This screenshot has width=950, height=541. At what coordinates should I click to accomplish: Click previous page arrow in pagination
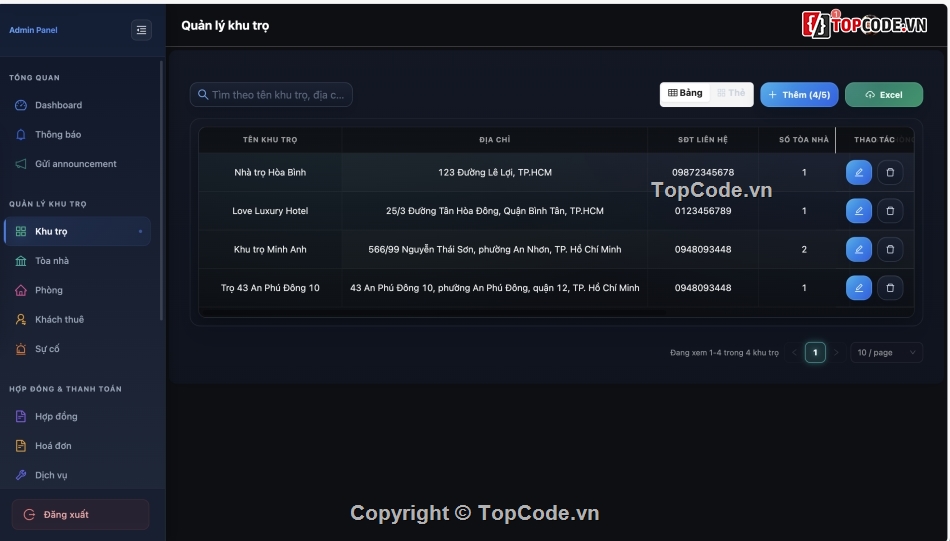point(795,353)
